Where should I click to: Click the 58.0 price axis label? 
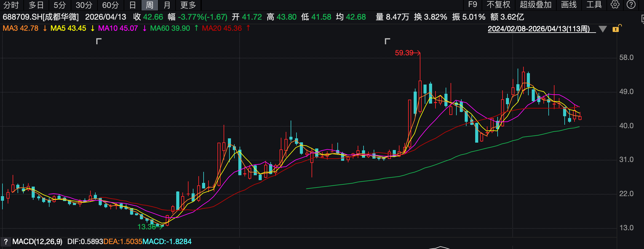626,57
